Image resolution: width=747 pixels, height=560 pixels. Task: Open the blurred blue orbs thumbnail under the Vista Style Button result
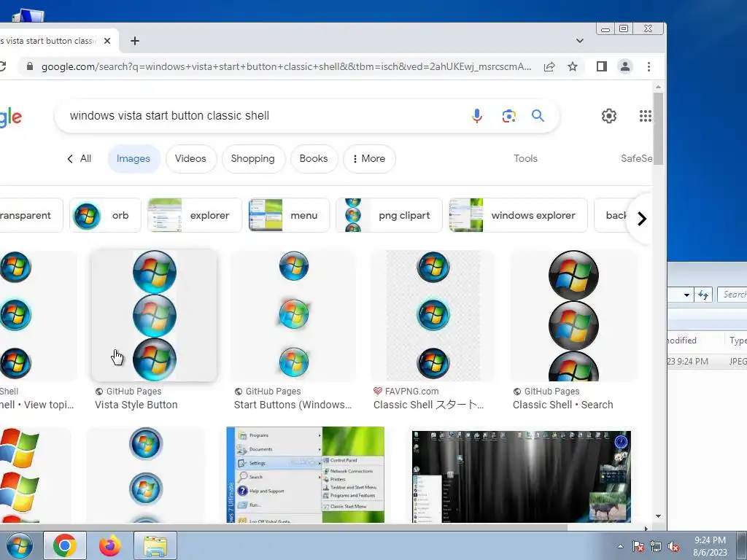click(145, 475)
